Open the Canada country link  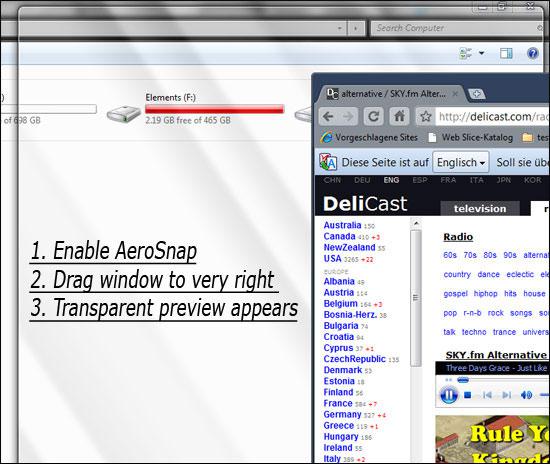[340, 236]
